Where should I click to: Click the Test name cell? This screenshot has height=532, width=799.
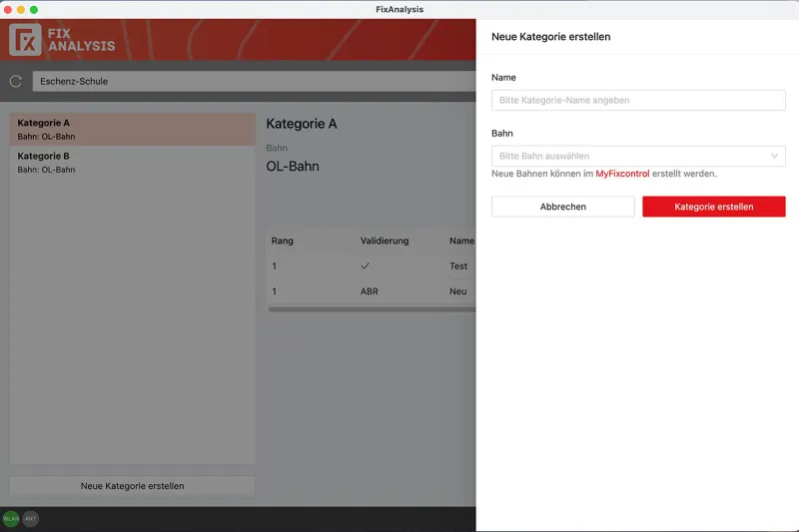[x=458, y=266]
